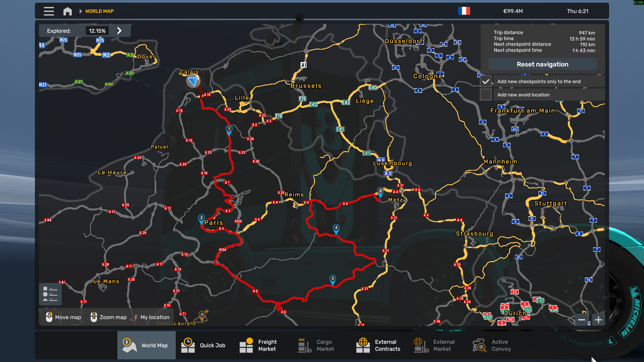Click the Luxembourg city label
Screen dimensions: 644x362
392,163
